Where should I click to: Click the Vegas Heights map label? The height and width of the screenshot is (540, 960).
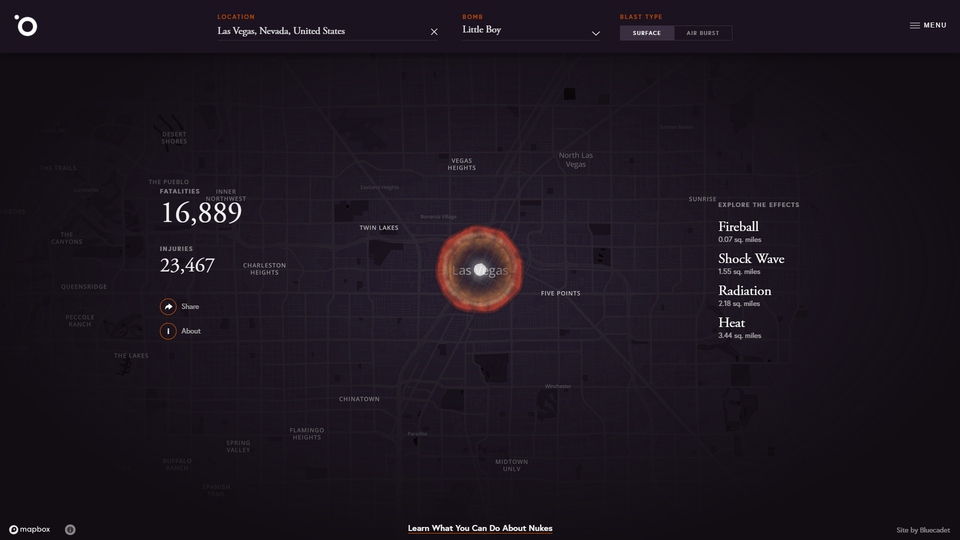(x=462, y=164)
